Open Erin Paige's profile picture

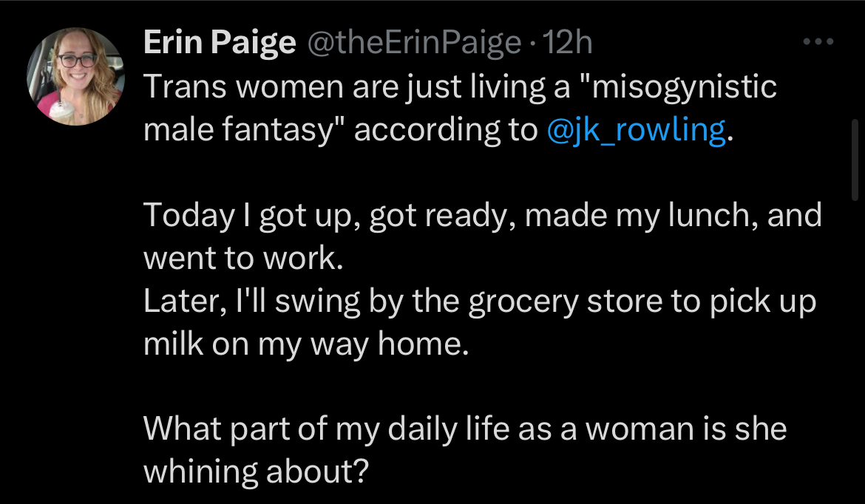tap(75, 76)
